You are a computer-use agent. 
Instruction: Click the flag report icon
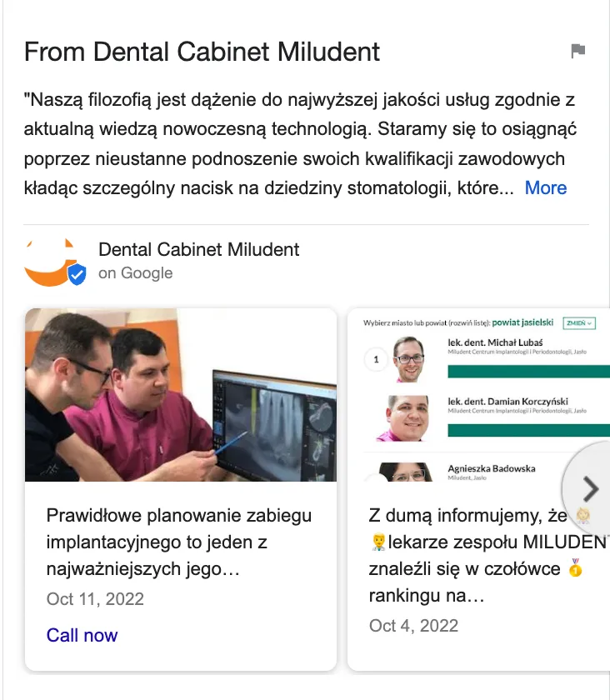[577, 51]
